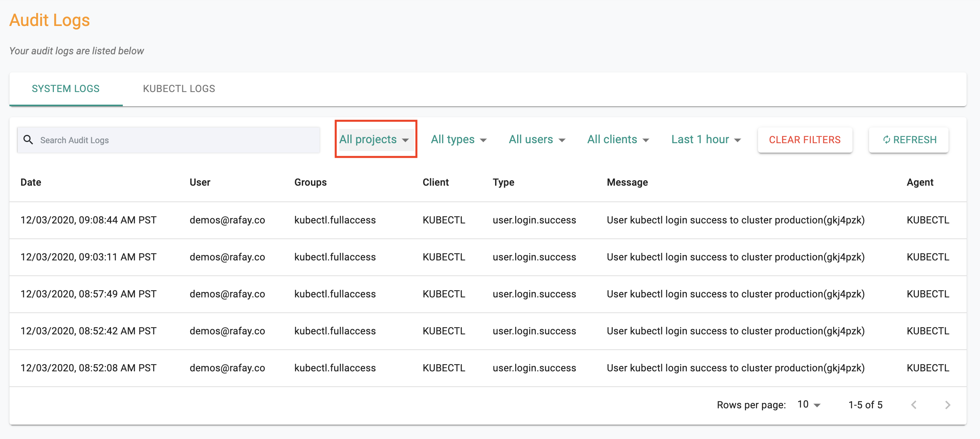Open the Rows per page dropdown
This screenshot has height=439, width=980.
[809, 405]
